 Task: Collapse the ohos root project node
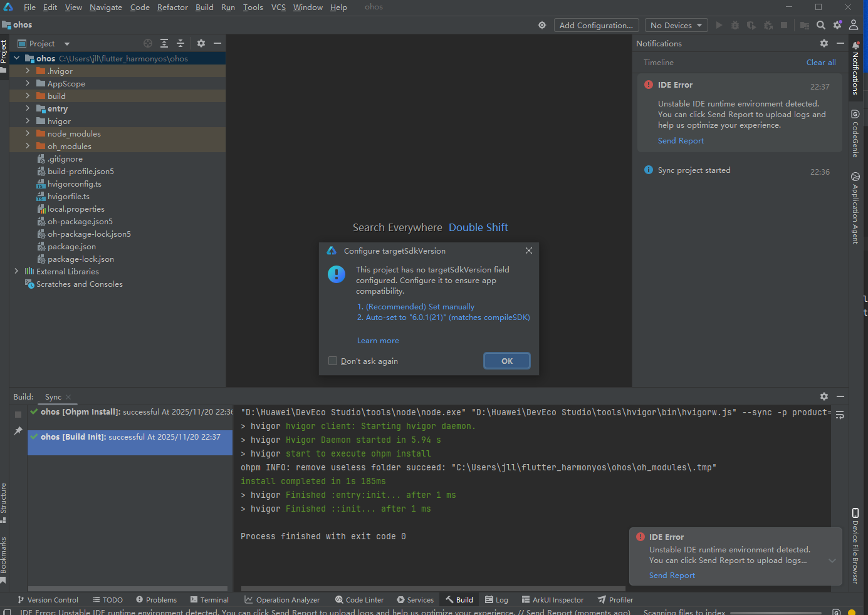point(16,58)
